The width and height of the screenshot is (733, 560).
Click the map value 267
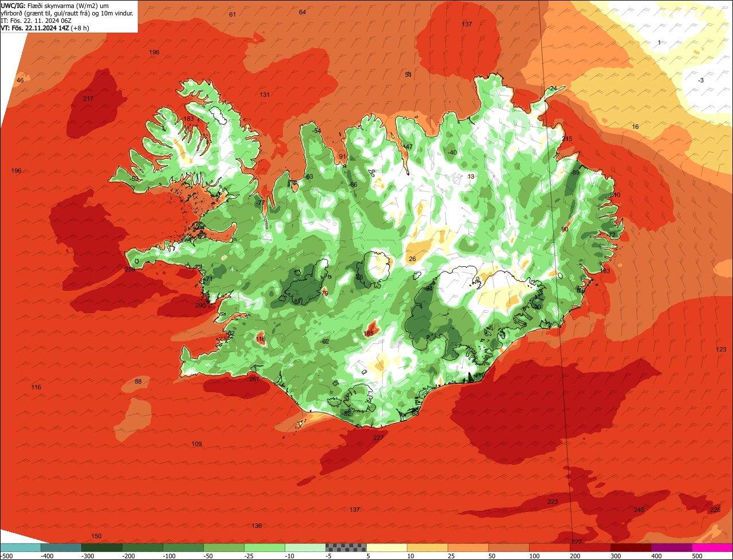pyautogui.click(x=254, y=379)
